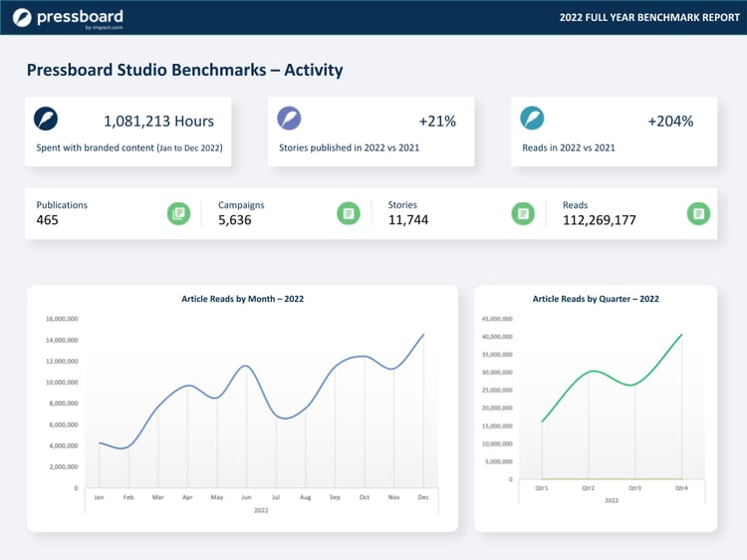The width and height of the screenshot is (747, 560).
Task: Click the dark navy feather icon beside Hours
Action: (x=46, y=119)
